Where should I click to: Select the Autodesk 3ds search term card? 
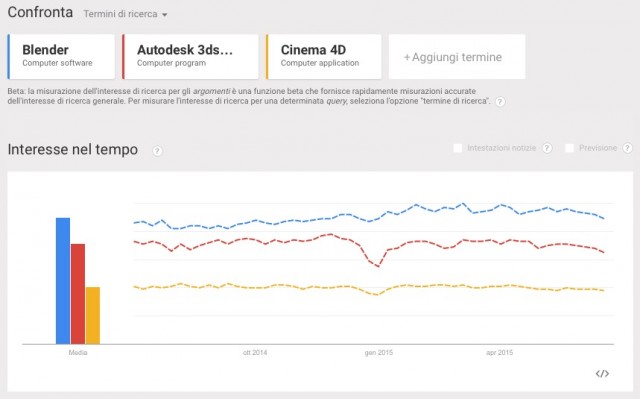pos(190,57)
